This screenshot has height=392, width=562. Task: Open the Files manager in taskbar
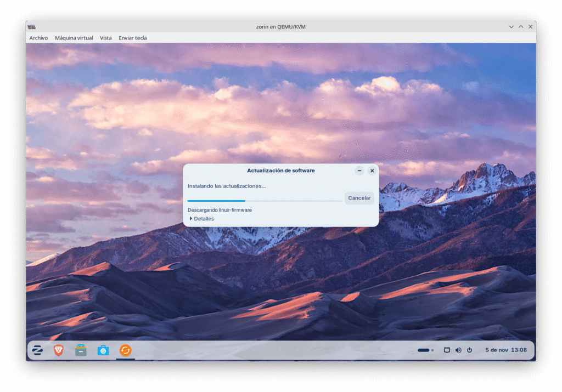pos(81,350)
